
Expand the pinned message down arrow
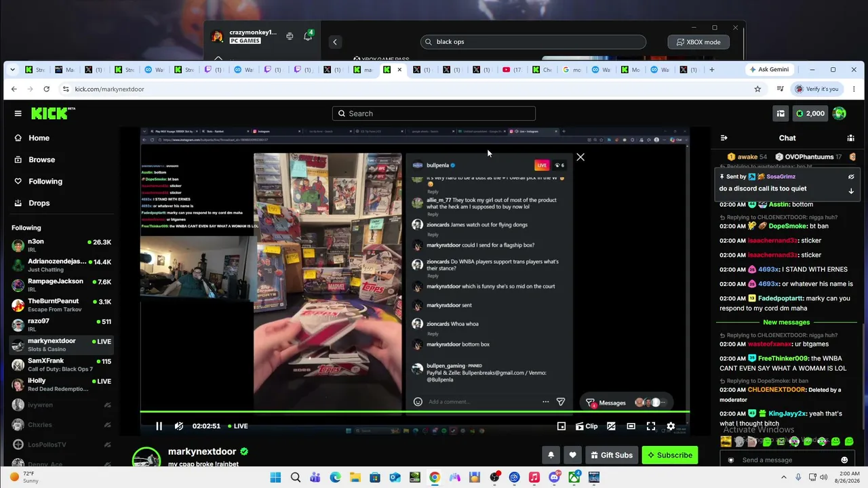click(x=851, y=191)
